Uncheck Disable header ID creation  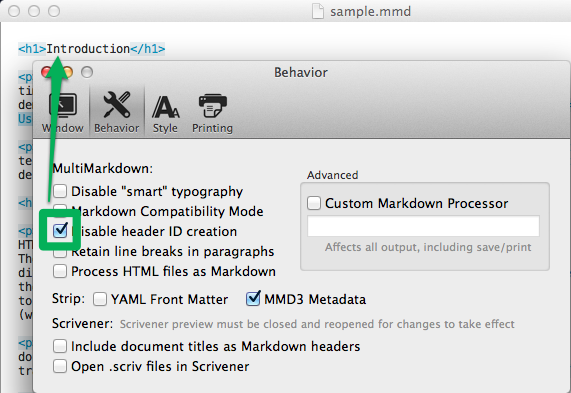tap(60, 230)
